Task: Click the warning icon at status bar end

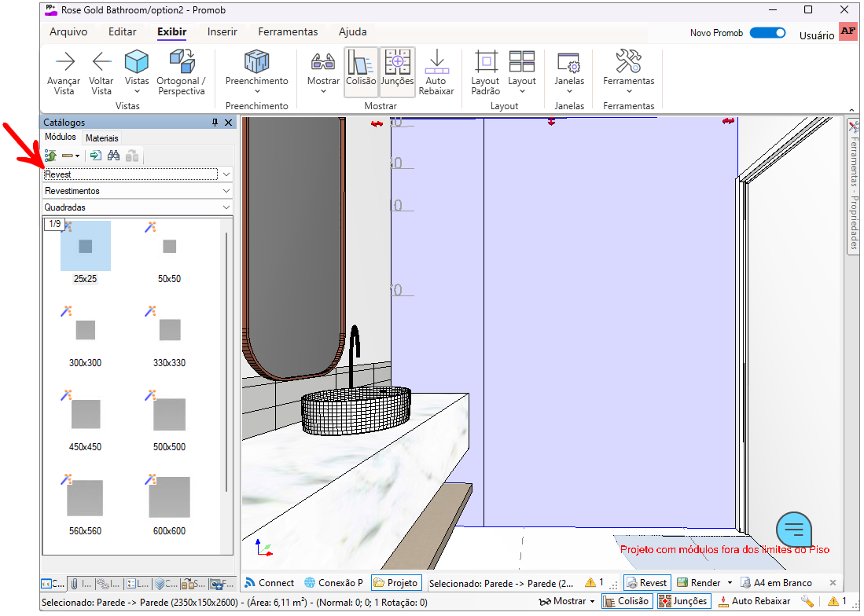Action: click(833, 602)
